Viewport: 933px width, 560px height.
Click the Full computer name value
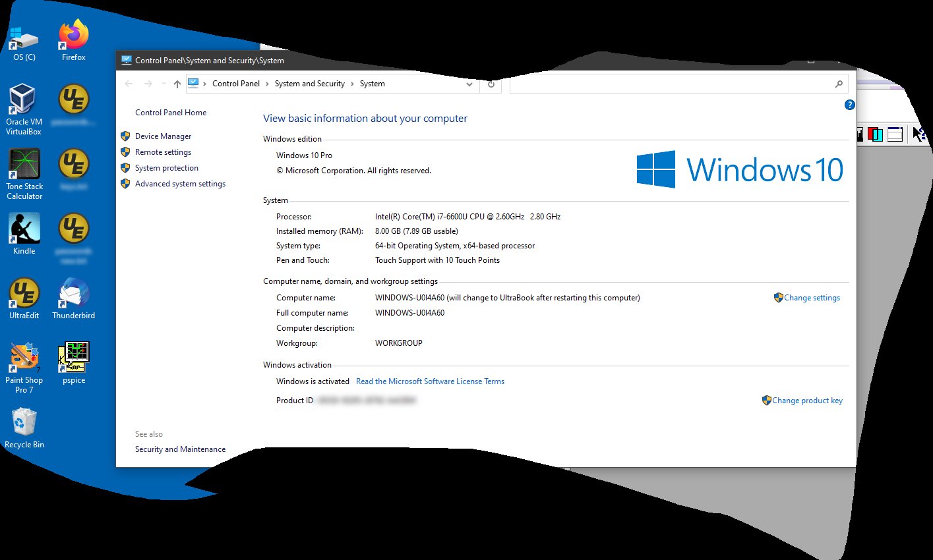(x=410, y=313)
